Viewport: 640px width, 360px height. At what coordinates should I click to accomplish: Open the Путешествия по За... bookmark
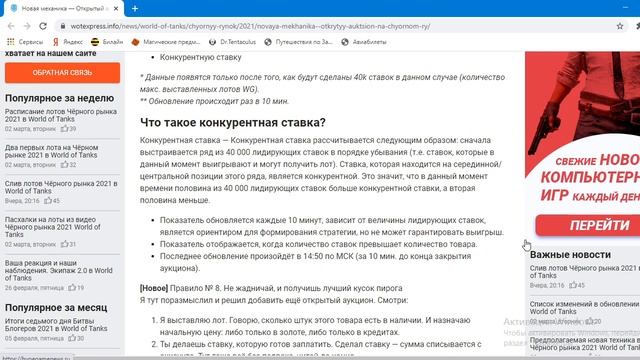tap(298, 42)
